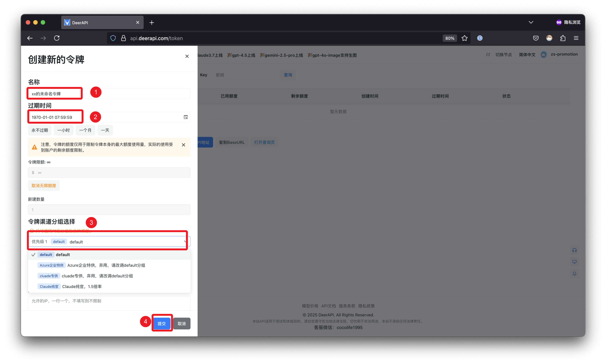This screenshot has width=606, height=364.
Task: Click the zs-promotion avatar icon
Action: tap(543, 55)
